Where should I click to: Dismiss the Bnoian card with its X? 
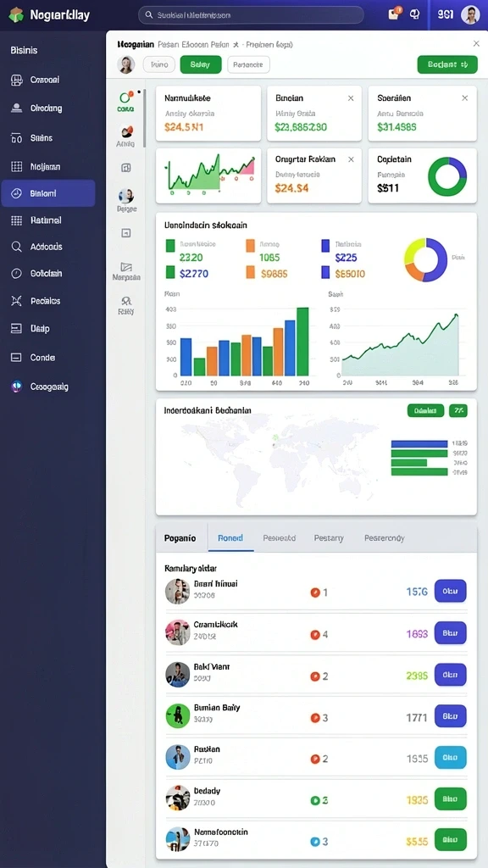[x=350, y=98]
